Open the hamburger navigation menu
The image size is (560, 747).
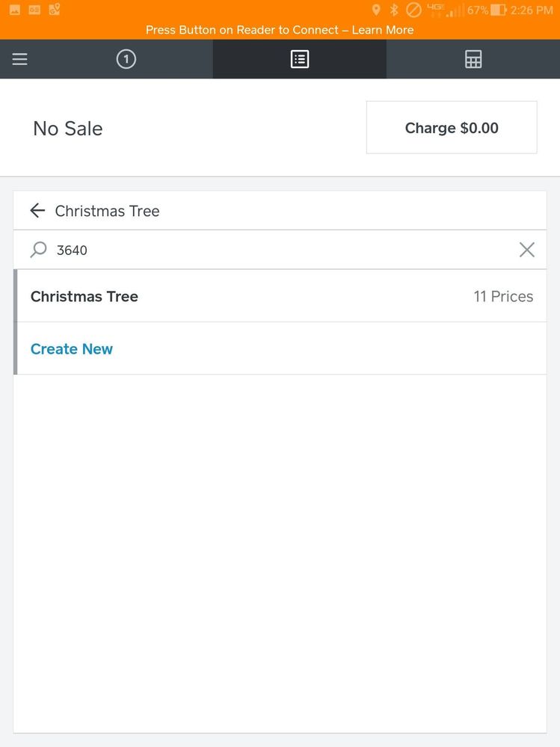(x=20, y=59)
